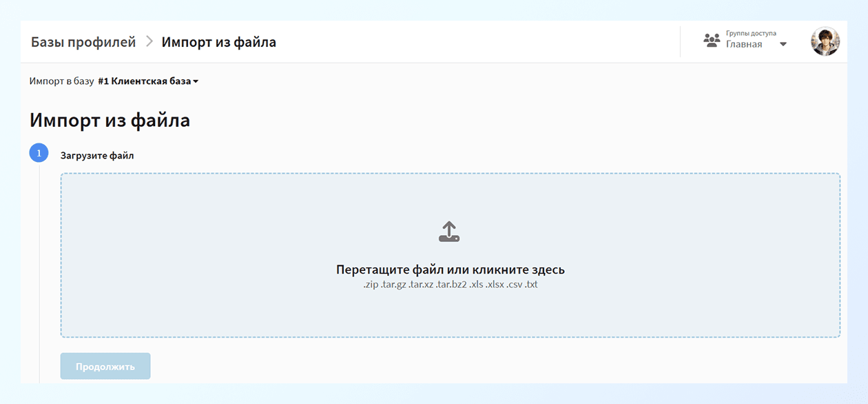Click the supported formats text line
The height and width of the screenshot is (404, 868).
449,283
